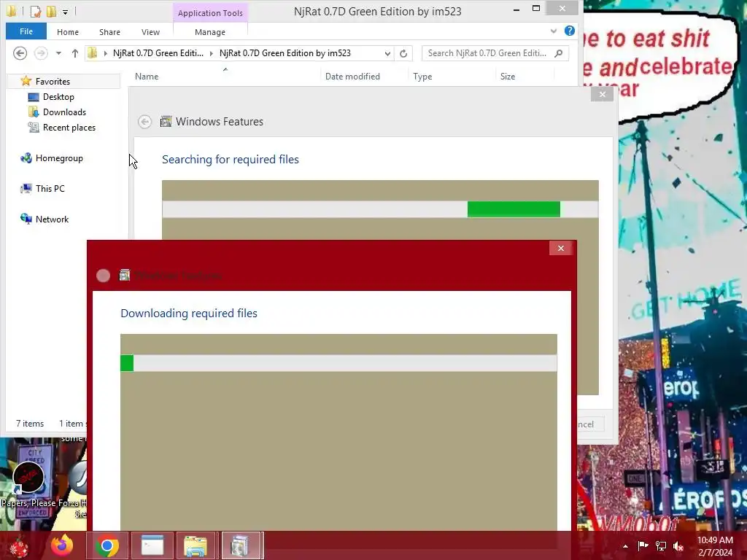Viewport: 747px width, 560px height.
Task: Close the red Downloading required files dialog
Action: click(561, 248)
